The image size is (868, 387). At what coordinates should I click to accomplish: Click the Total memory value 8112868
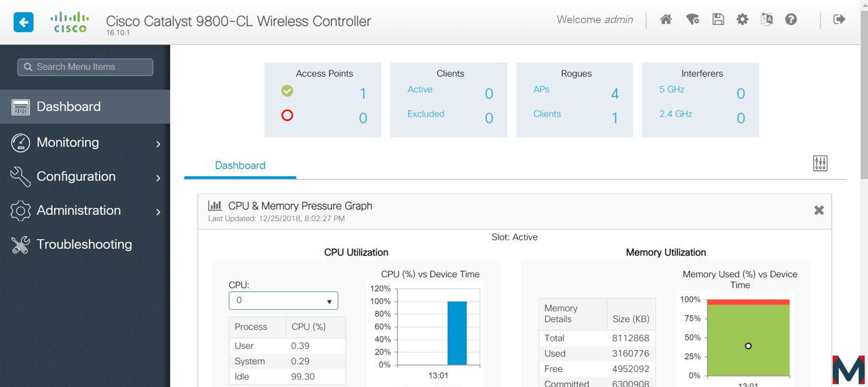[631, 338]
